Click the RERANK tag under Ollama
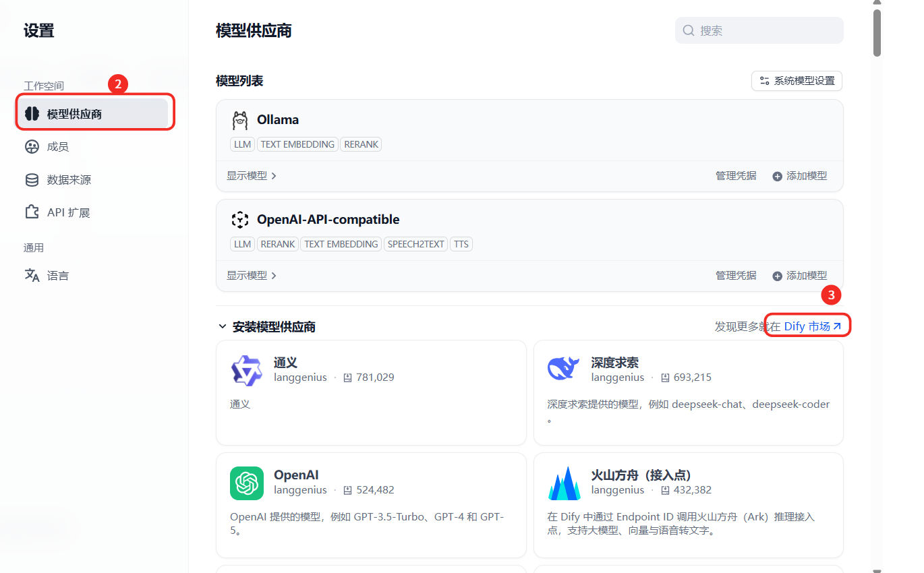The image size is (924, 573). tap(361, 144)
